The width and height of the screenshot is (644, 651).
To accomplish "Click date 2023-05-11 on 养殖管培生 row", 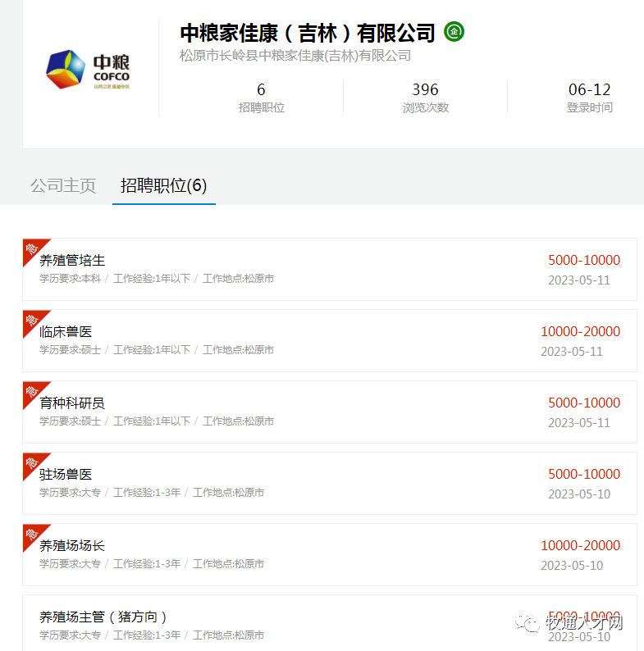I will pos(579,280).
